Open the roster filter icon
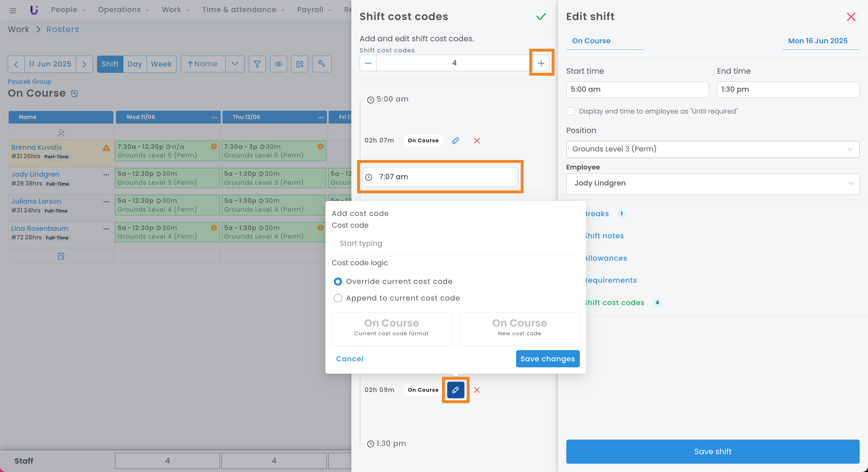 257,64
